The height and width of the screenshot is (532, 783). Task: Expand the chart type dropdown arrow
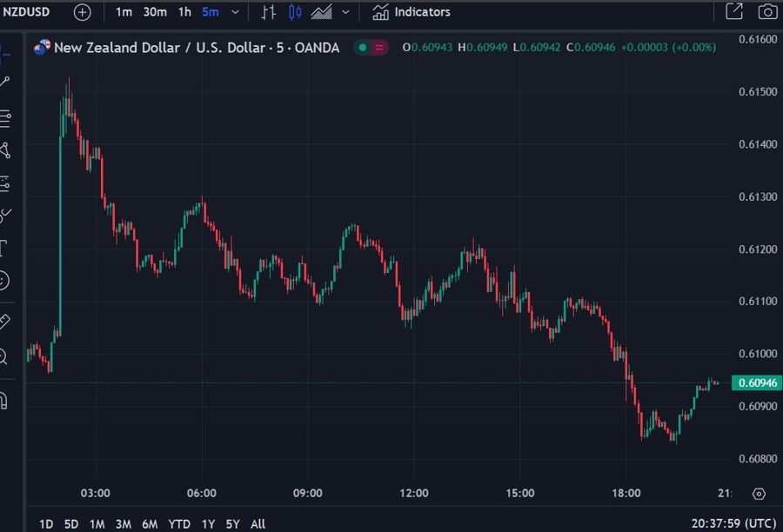click(x=345, y=12)
